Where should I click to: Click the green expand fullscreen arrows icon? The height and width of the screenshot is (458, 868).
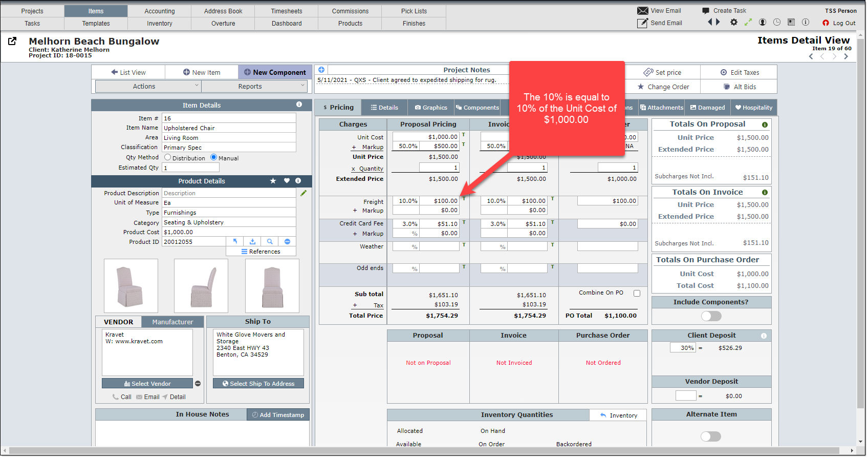(x=748, y=22)
